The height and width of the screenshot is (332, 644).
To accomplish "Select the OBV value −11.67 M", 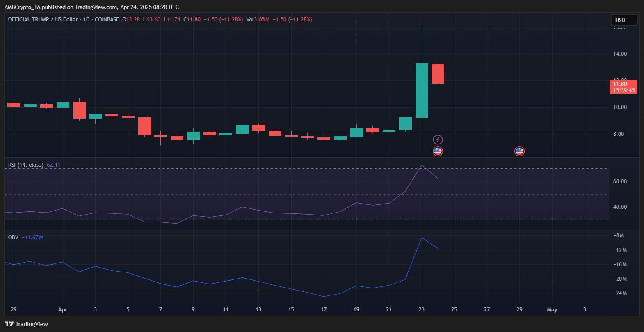I will (x=32, y=237).
